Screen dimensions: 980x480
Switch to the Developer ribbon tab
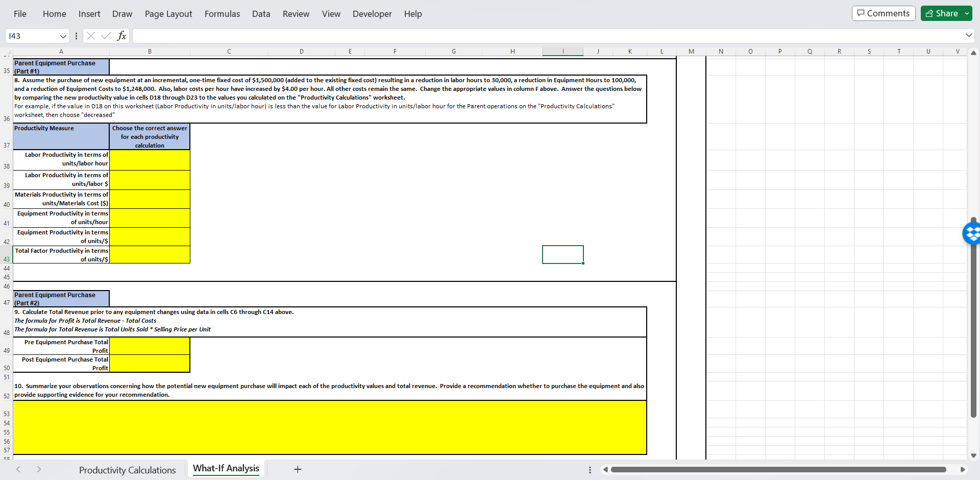(372, 14)
